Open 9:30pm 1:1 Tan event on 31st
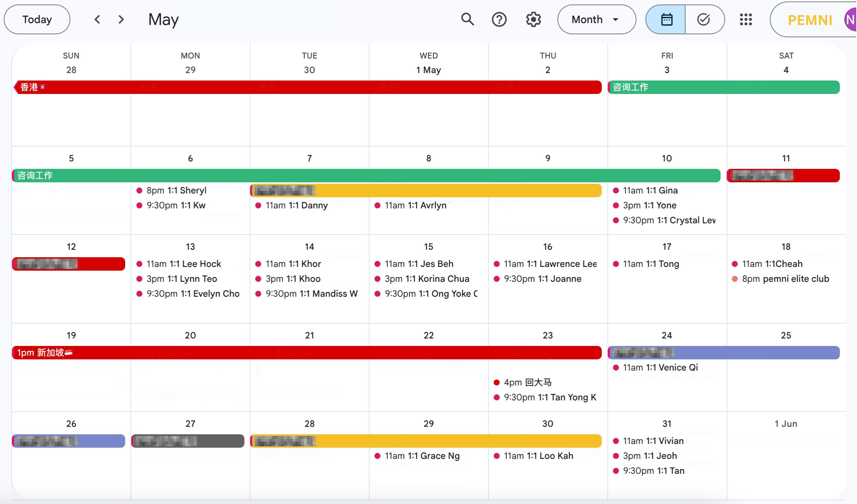857x504 pixels. tap(649, 471)
